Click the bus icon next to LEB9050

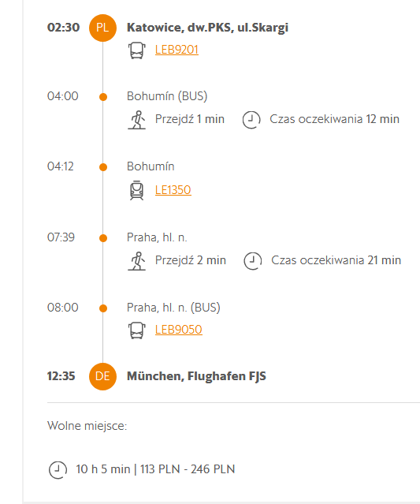pos(137,330)
